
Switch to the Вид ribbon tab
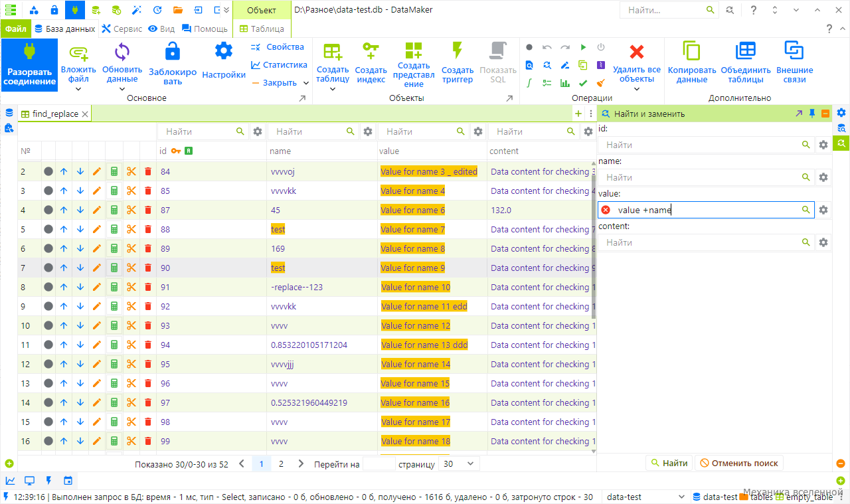pos(161,29)
